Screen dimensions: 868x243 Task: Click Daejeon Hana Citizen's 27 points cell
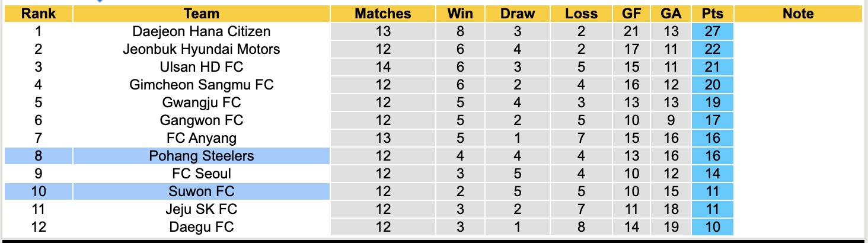coord(712,31)
